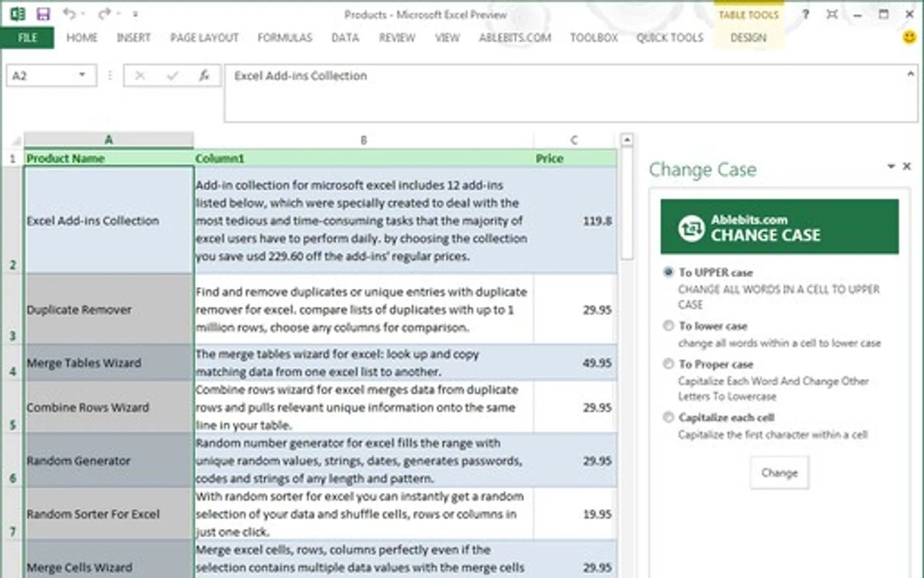Select the 'To lower case' radio option
Image resolution: width=924 pixels, height=578 pixels.
tap(668, 325)
